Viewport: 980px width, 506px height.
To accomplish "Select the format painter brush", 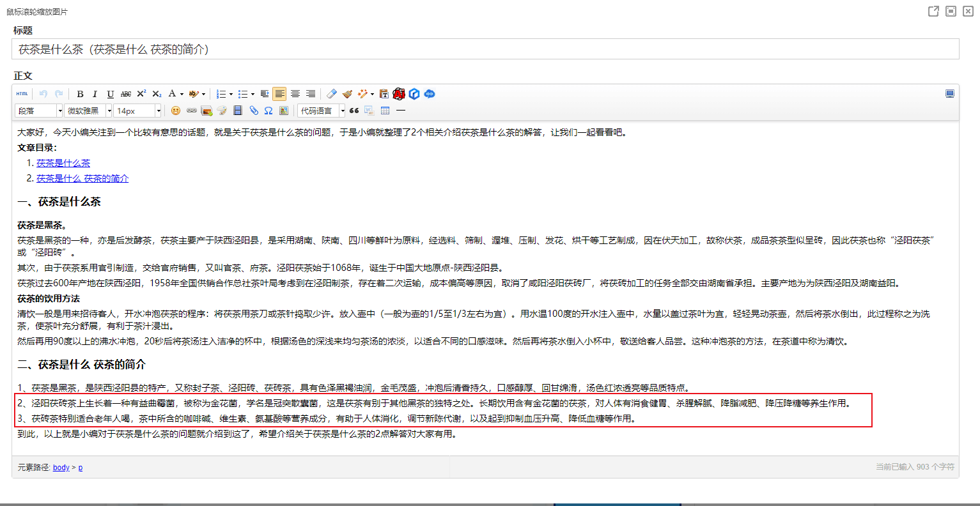I will (347, 94).
